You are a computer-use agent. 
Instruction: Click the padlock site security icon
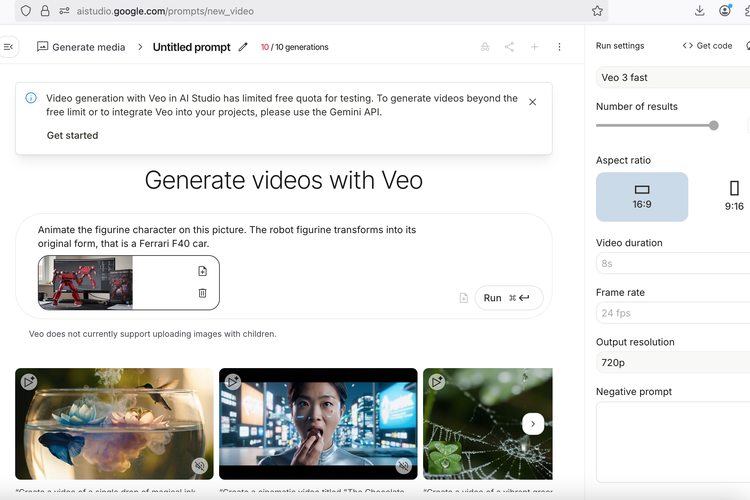tap(45, 11)
